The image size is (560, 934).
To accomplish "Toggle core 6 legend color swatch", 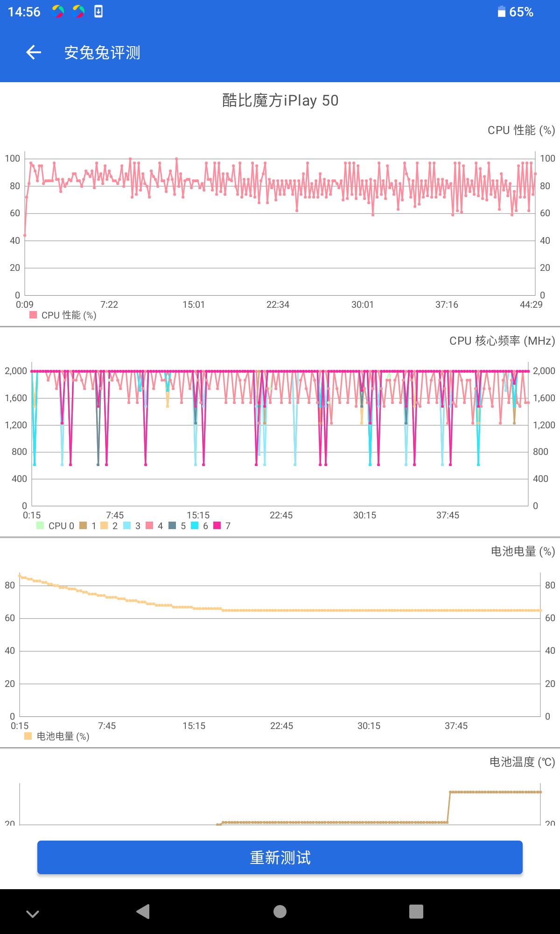I will tap(195, 525).
